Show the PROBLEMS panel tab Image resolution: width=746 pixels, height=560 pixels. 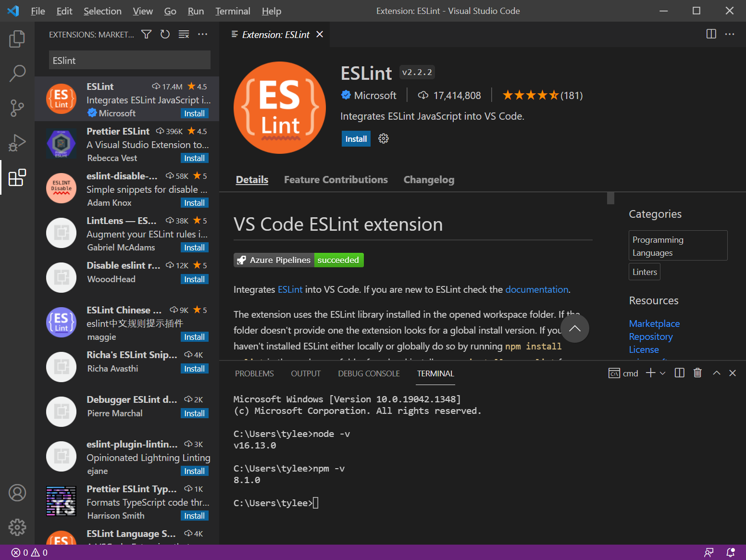tap(254, 373)
